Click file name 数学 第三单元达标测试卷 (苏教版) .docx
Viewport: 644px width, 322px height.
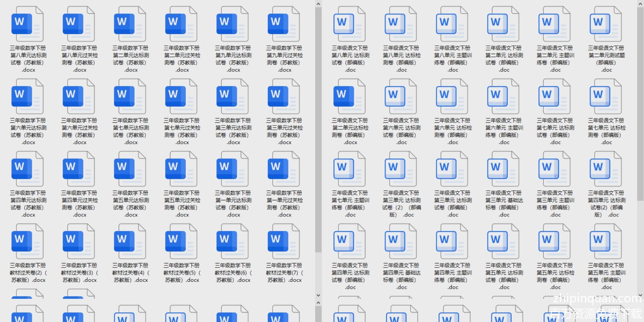233,131
